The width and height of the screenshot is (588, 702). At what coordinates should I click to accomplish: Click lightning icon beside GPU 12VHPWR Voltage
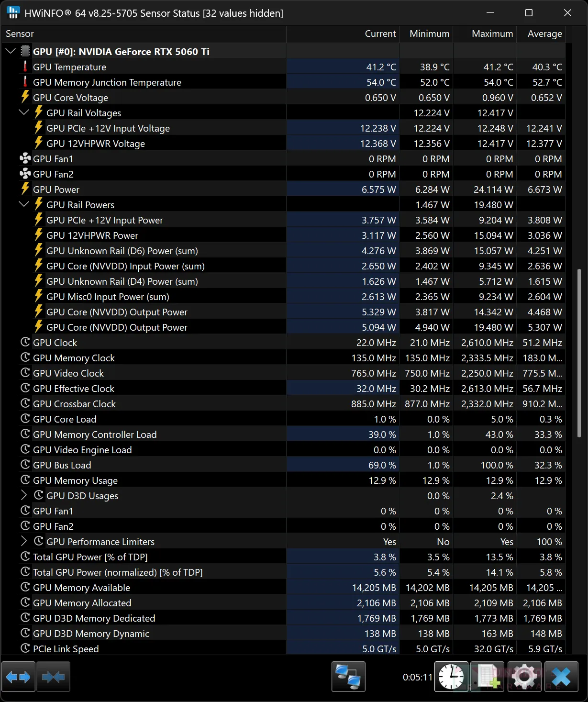(39, 143)
